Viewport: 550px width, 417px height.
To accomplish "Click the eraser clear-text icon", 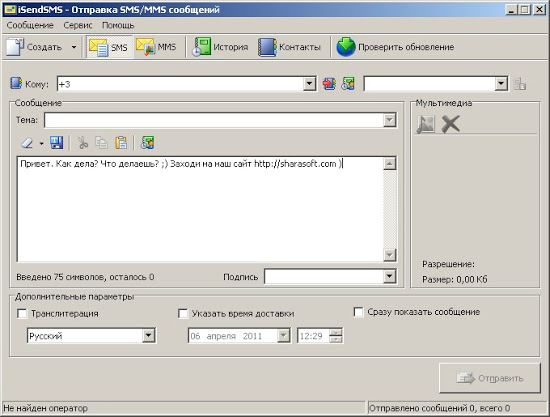I will pos(27,143).
